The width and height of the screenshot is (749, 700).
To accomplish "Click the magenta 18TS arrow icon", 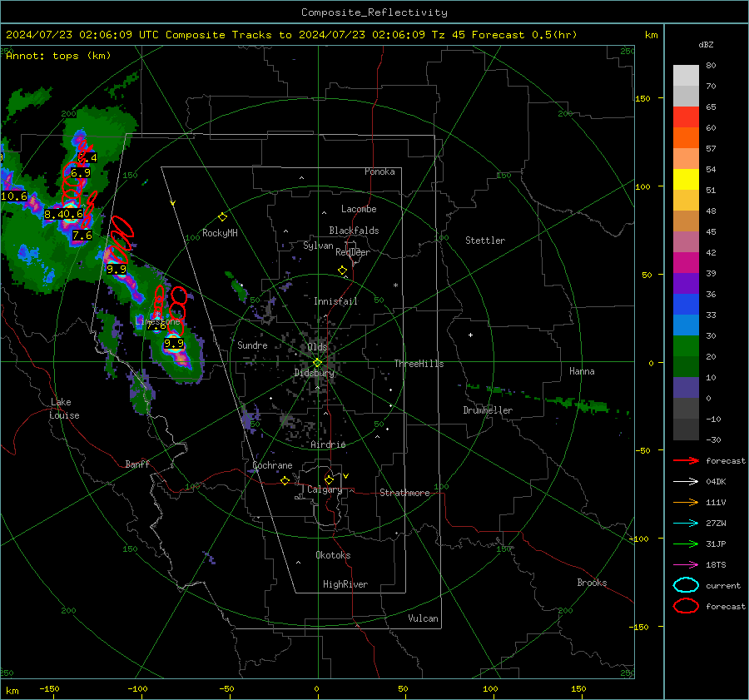I will pyautogui.click(x=686, y=565).
